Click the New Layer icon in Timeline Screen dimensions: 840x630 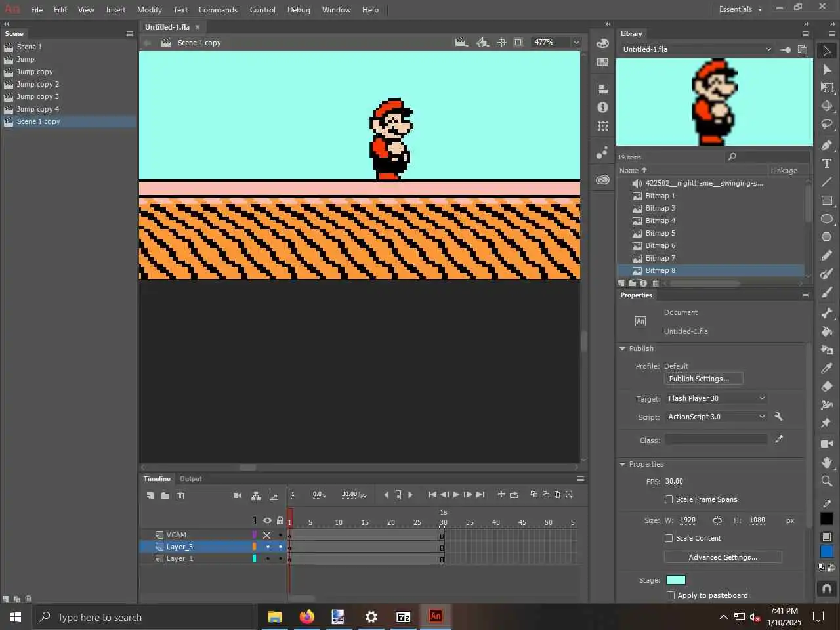tap(150, 495)
